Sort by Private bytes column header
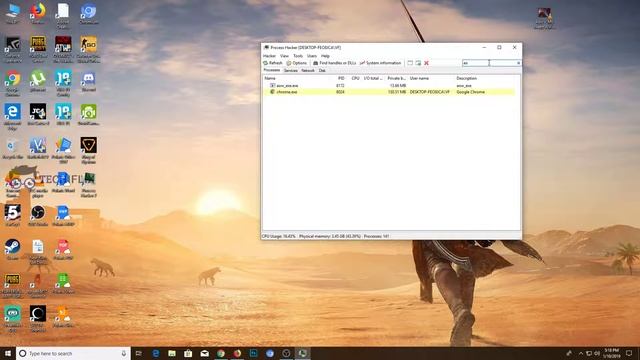The image size is (640, 360). tap(396, 78)
